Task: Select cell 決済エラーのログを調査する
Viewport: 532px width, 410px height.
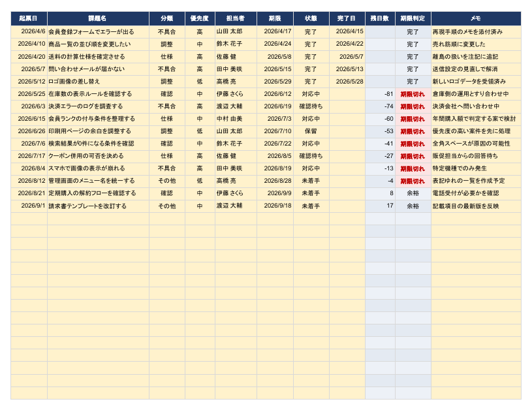Action: click(x=98, y=106)
